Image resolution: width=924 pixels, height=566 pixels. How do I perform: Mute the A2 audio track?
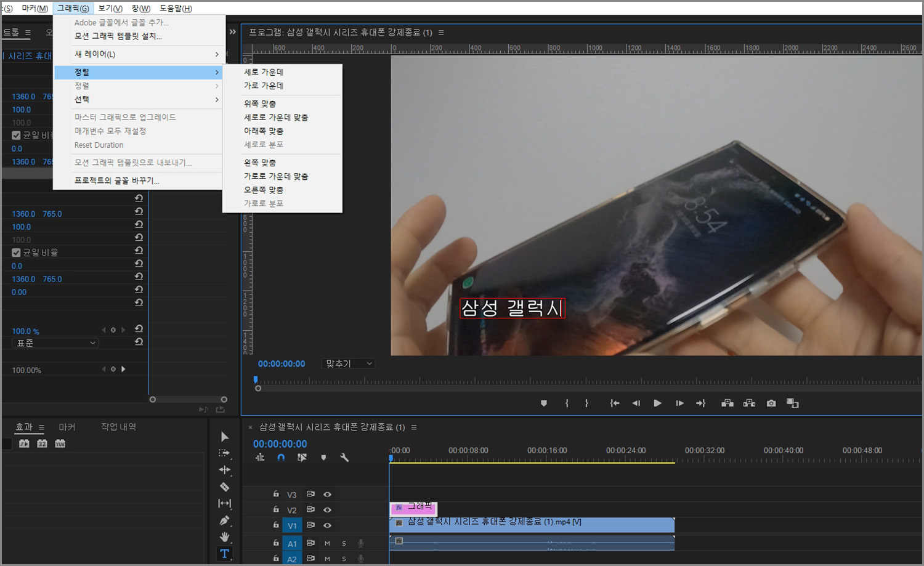(x=327, y=559)
